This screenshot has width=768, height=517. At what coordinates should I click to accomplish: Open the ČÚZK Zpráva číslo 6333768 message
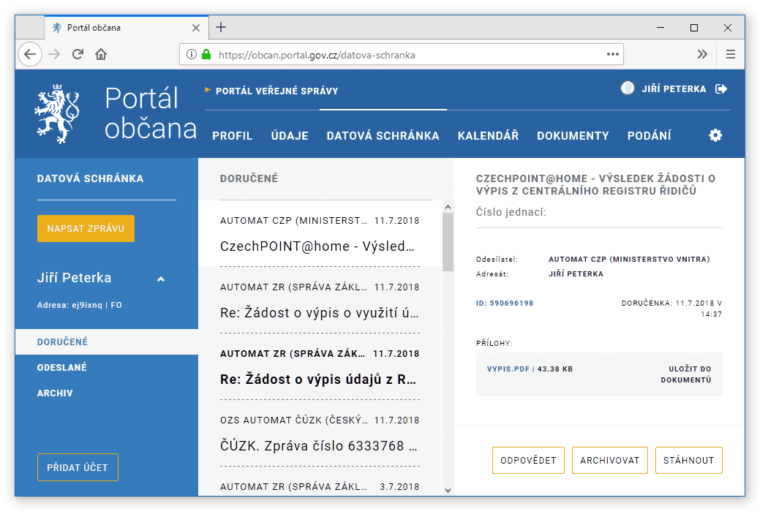(x=320, y=433)
